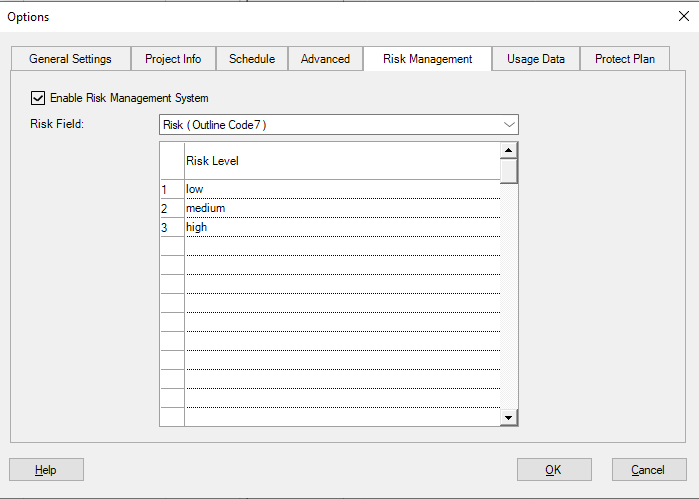Click the scroll down arrow in risk table

tap(509, 418)
